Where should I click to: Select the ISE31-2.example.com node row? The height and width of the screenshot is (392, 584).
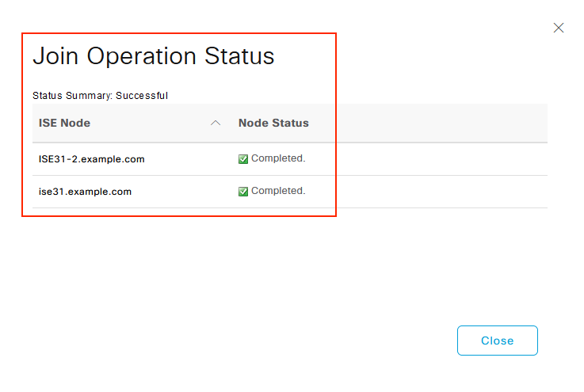tap(290, 159)
